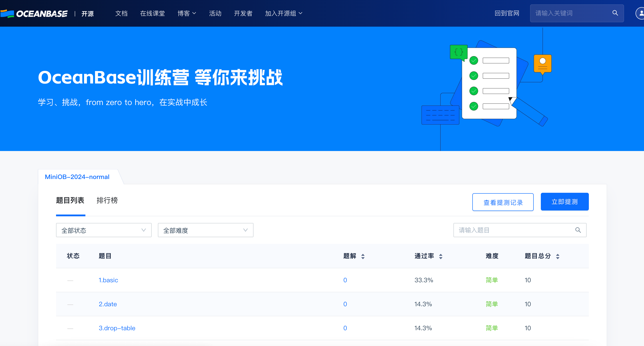This screenshot has height=346, width=644.
Task: Click the 状态 column header
Action: coord(73,256)
